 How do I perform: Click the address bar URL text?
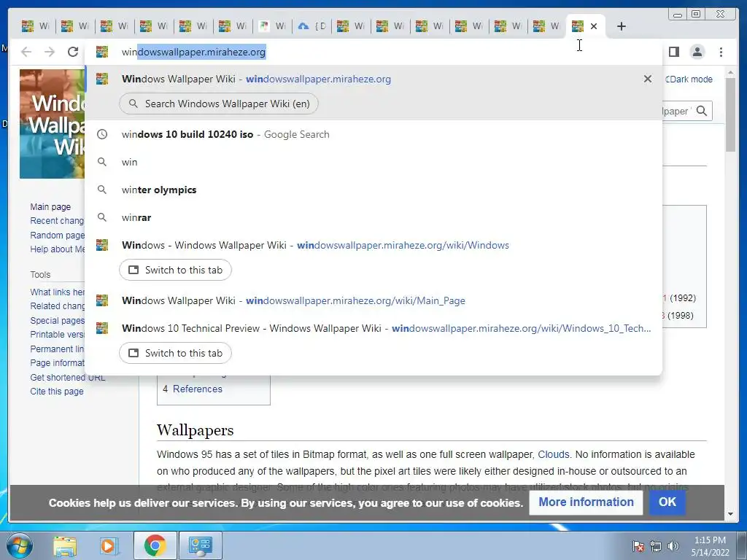pos(193,52)
